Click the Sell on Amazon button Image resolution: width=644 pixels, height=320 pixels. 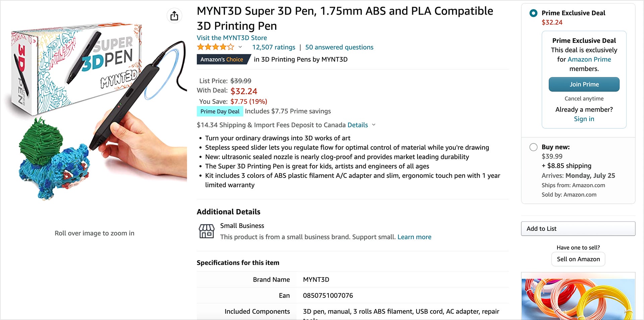[578, 259]
